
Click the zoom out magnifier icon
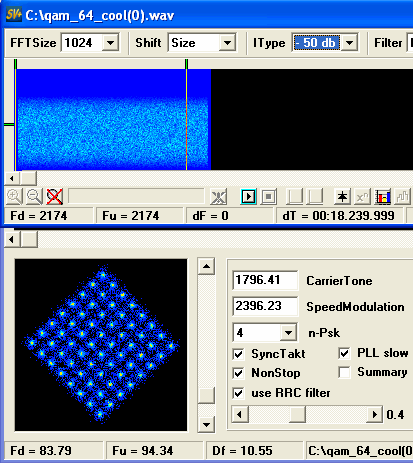point(34,197)
